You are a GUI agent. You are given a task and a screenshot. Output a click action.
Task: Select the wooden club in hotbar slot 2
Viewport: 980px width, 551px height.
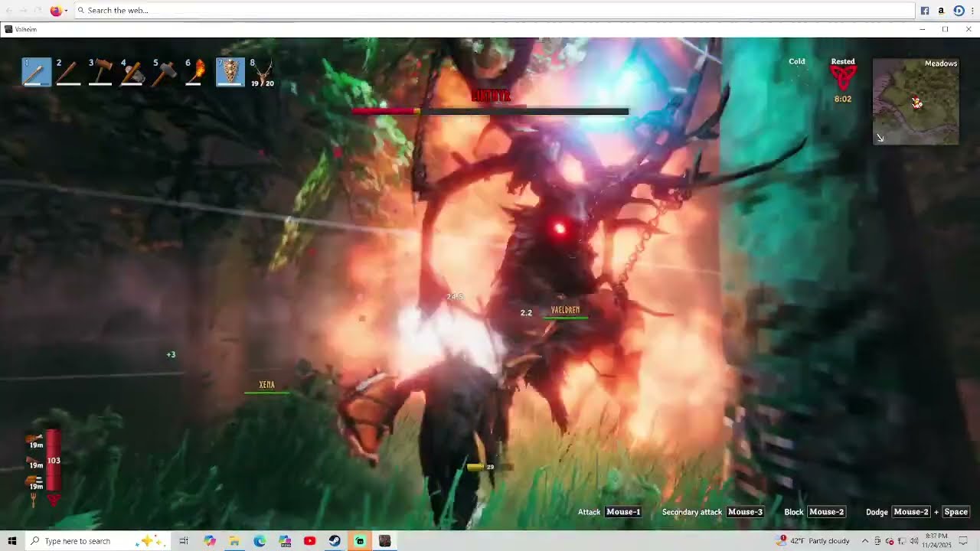68,72
